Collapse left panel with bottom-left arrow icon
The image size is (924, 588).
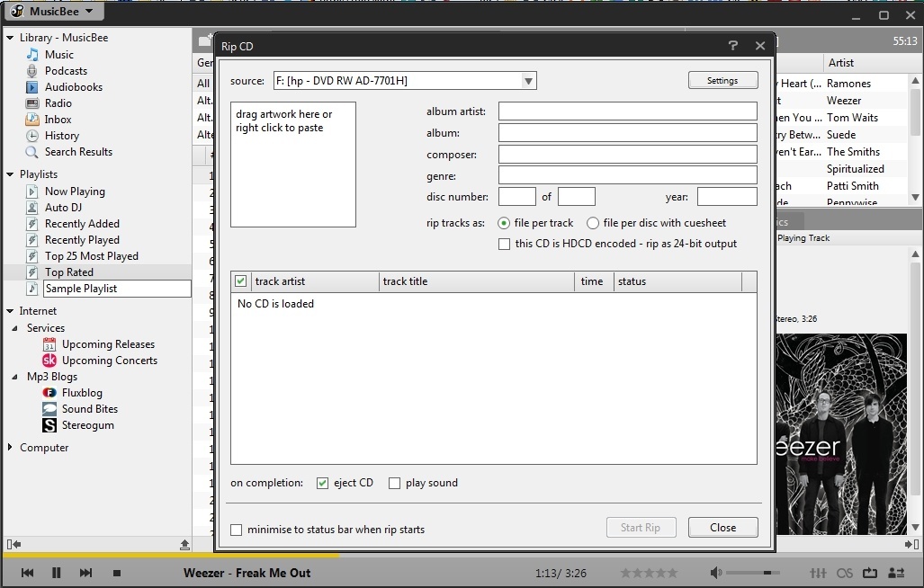(x=13, y=545)
